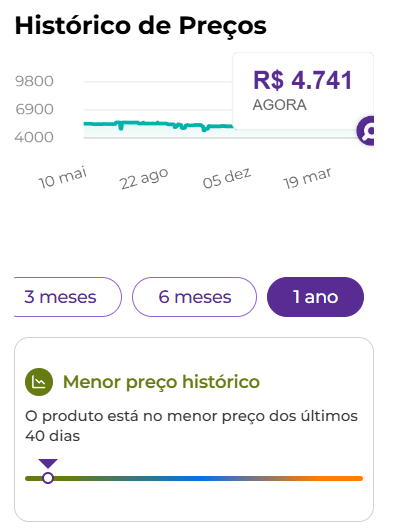Click the R$ 4.741 current price tooltip
The height and width of the screenshot is (530, 393).
303,91
